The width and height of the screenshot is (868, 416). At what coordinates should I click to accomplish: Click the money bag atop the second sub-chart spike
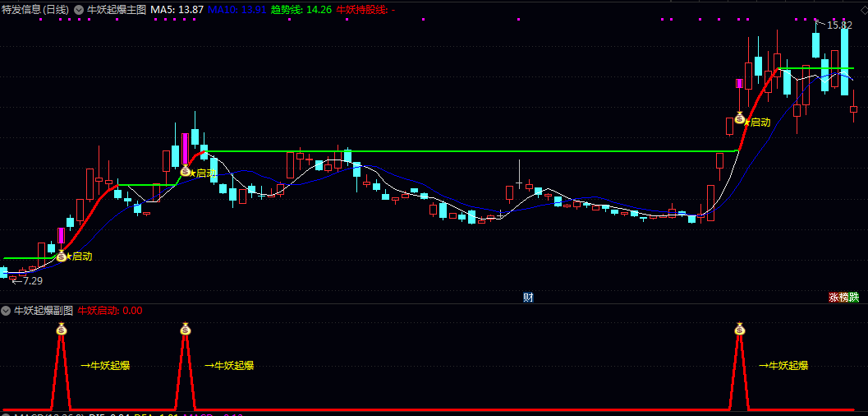pyautogui.click(x=185, y=329)
